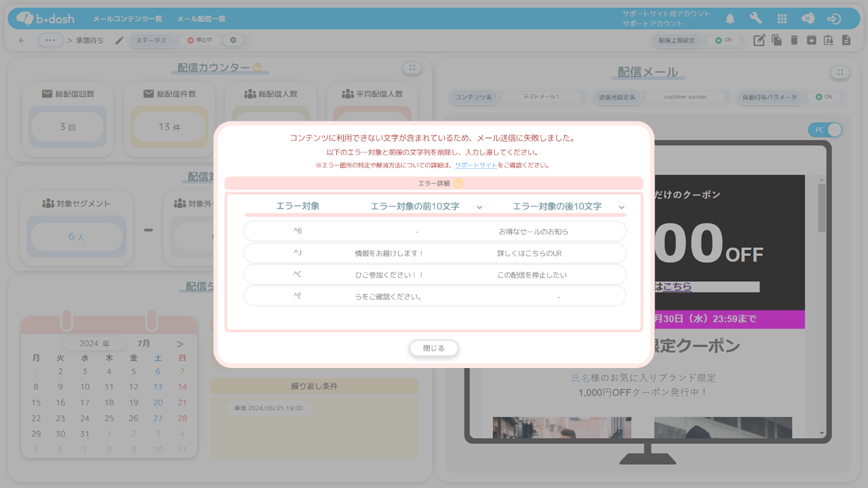Expand the breadcrumb ellipsis button
Screen dimensions: 868x488
point(50,41)
